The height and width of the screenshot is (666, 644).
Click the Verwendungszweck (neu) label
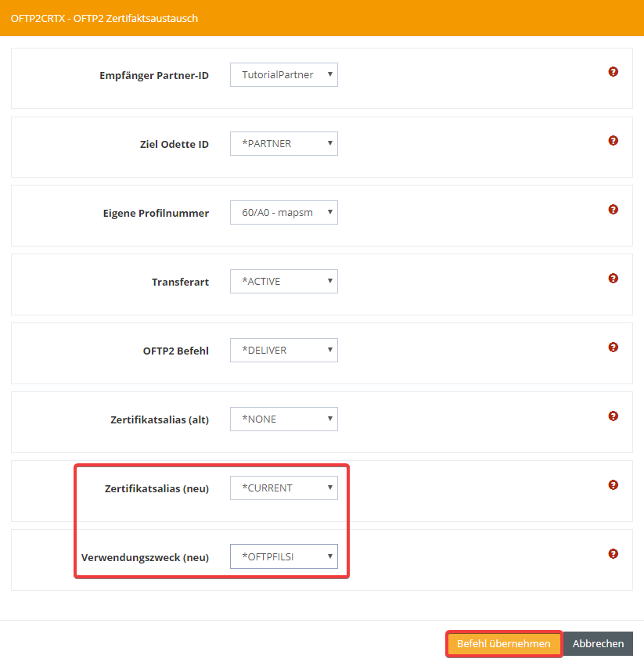click(145, 558)
